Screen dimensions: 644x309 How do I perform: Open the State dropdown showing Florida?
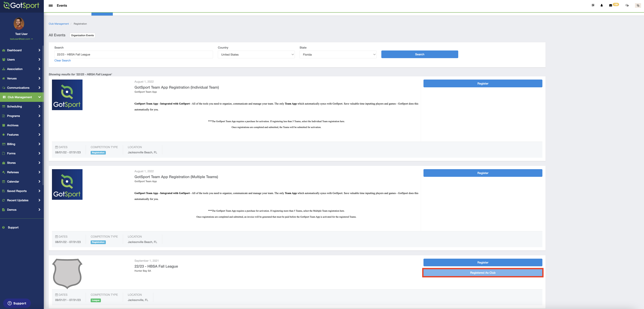tap(338, 55)
